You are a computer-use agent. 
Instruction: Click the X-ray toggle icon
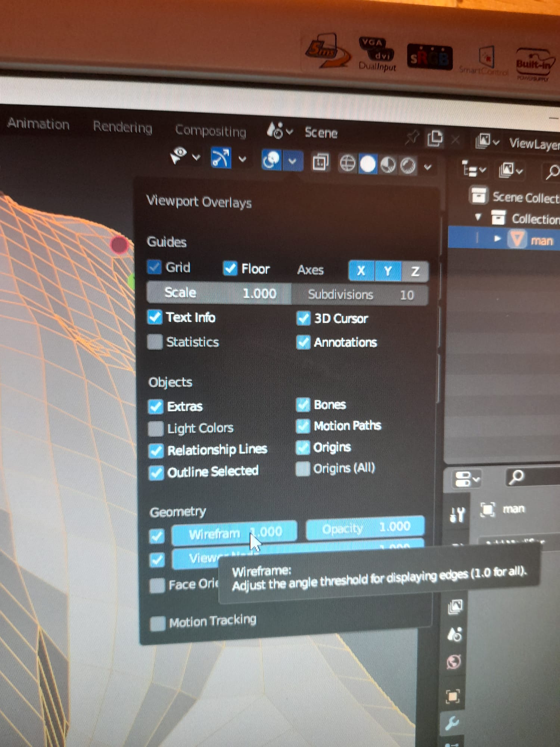pos(320,162)
